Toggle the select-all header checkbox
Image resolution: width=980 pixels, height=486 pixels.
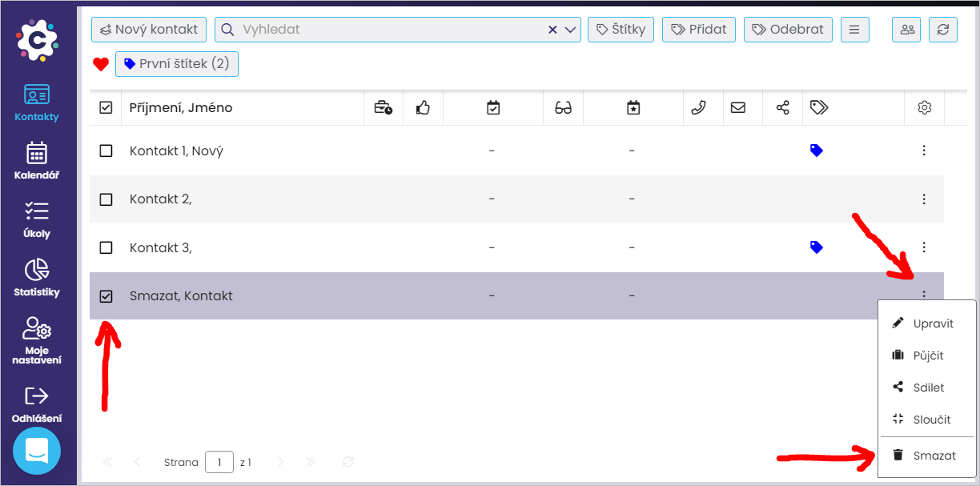pos(106,107)
